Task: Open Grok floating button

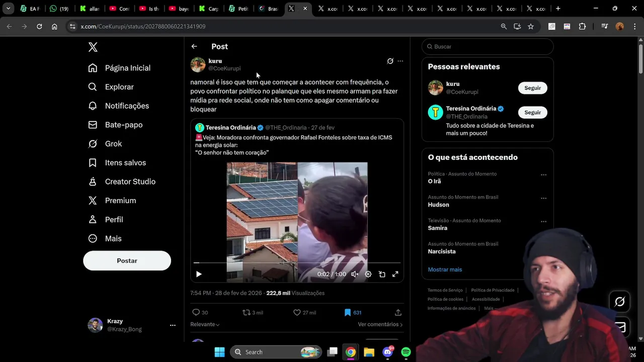Action: [620, 301]
